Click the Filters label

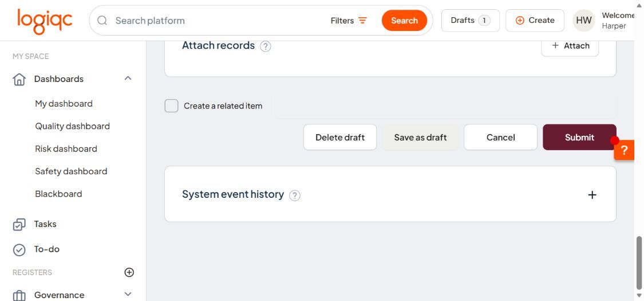pyautogui.click(x=342, y=21)
